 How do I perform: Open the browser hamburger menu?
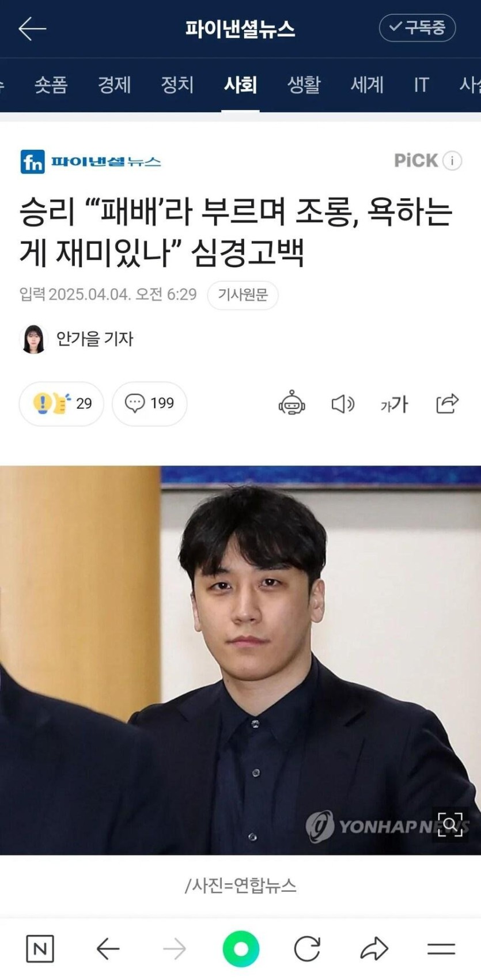[441, 949]
